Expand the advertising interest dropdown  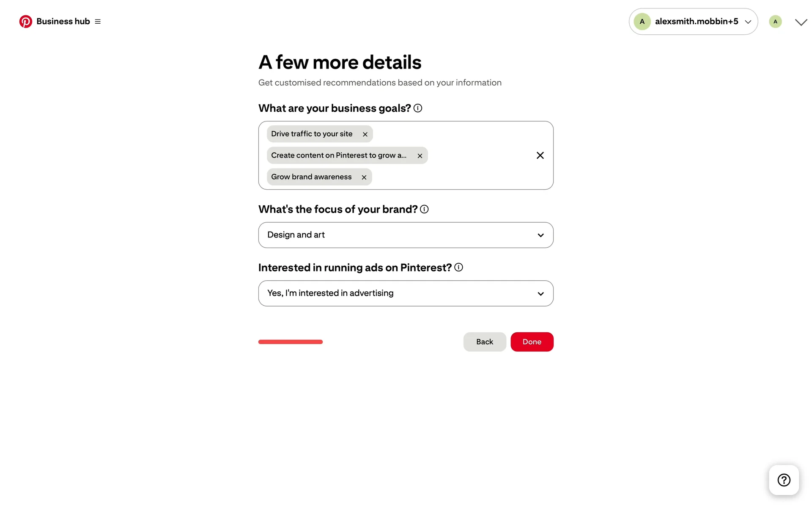coord(406,293)
